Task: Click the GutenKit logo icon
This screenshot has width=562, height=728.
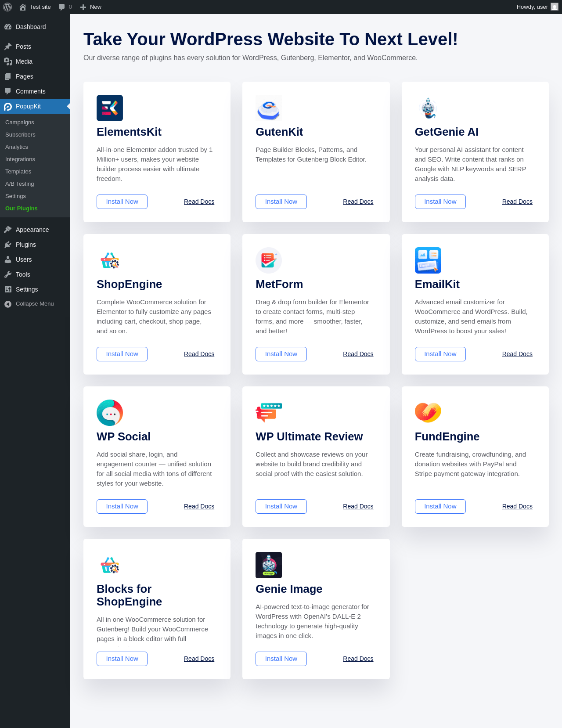Action: click(x=269, y=108)
